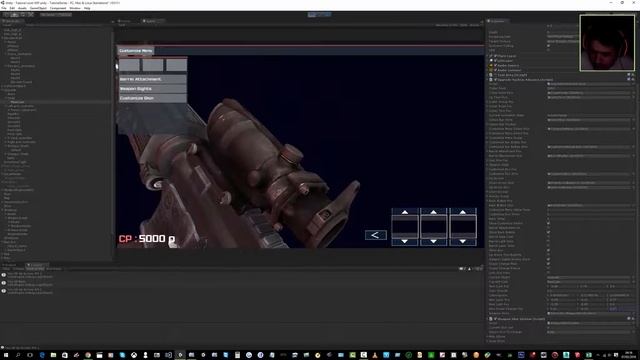Click the up arrow of the right selector column
Viewport: 640px width, 360px height.
(x=462, y=212)
